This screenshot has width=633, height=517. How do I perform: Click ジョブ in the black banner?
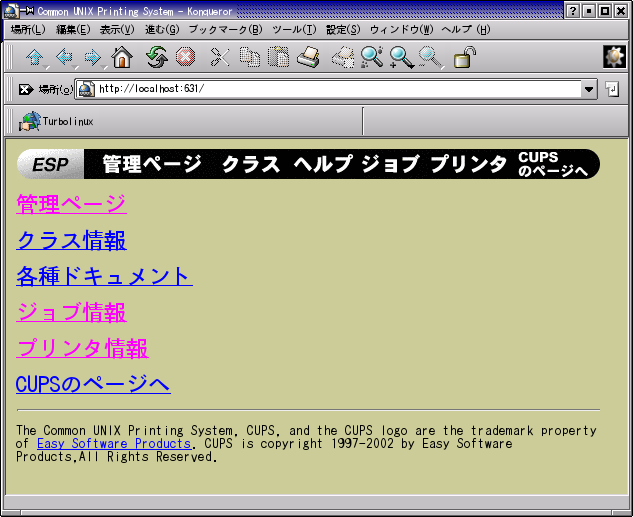point(390,164)
